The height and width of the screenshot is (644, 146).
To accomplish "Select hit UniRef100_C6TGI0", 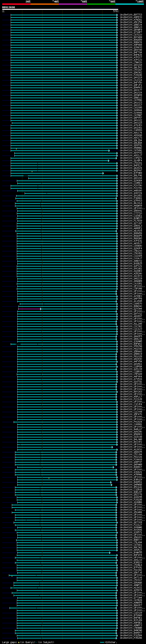I will click(131, 35).
